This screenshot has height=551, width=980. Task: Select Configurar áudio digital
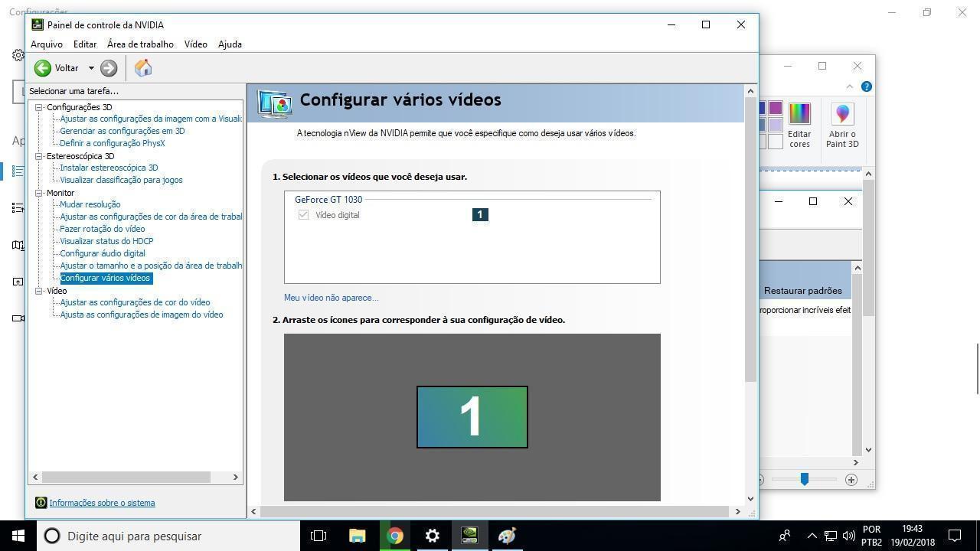pos(103,253)
